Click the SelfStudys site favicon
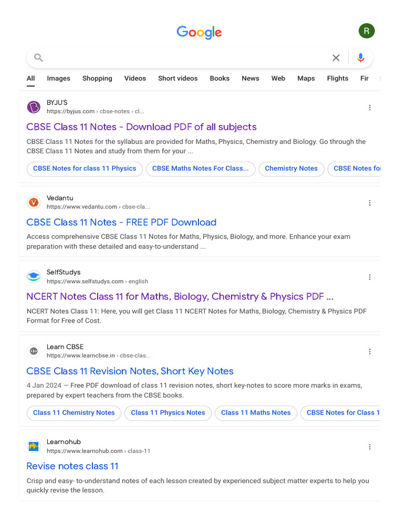The height and width of the screenshot is (532, 399). click(x=34, y=276)
